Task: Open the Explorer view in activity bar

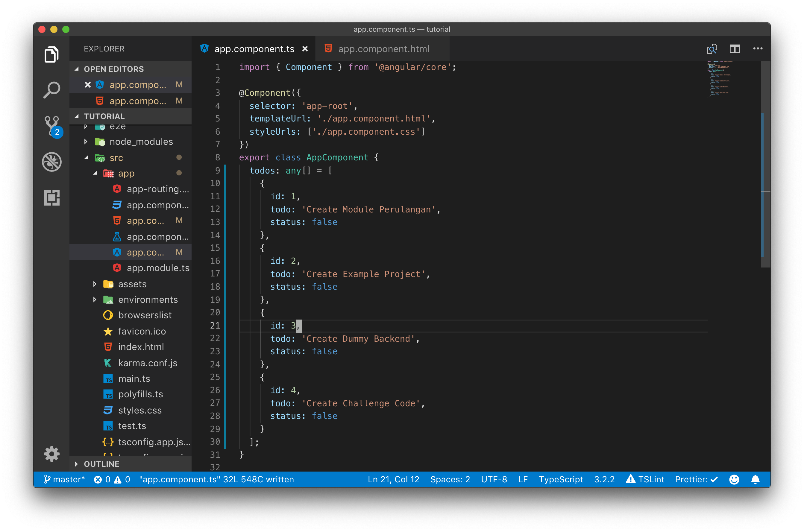Action: (x=51, y=54)
